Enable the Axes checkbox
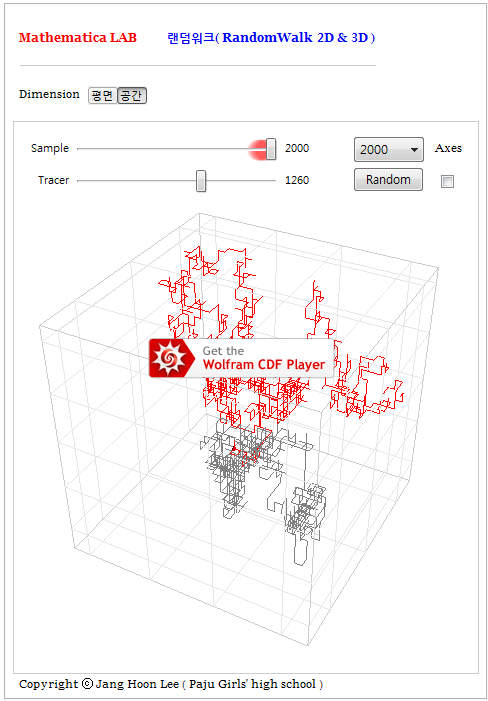 447,181
